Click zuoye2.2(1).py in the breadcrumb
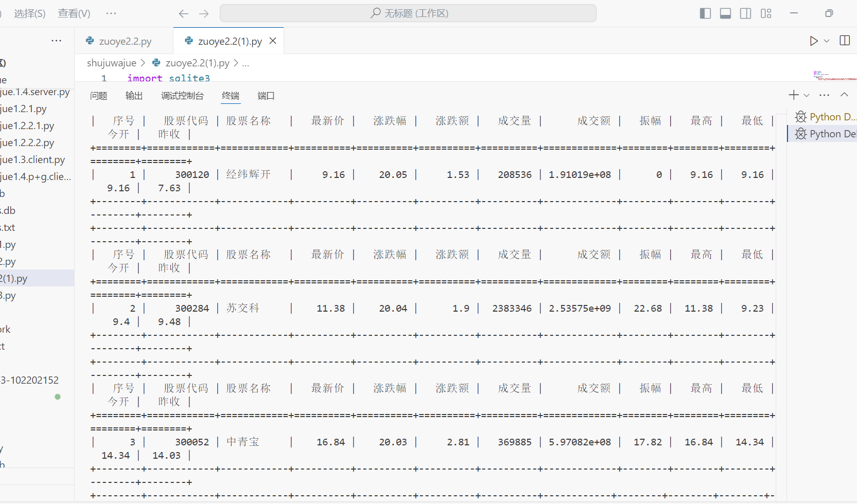Image resolution: width=857 pixels, height=504 pixels. coord(198,63)
